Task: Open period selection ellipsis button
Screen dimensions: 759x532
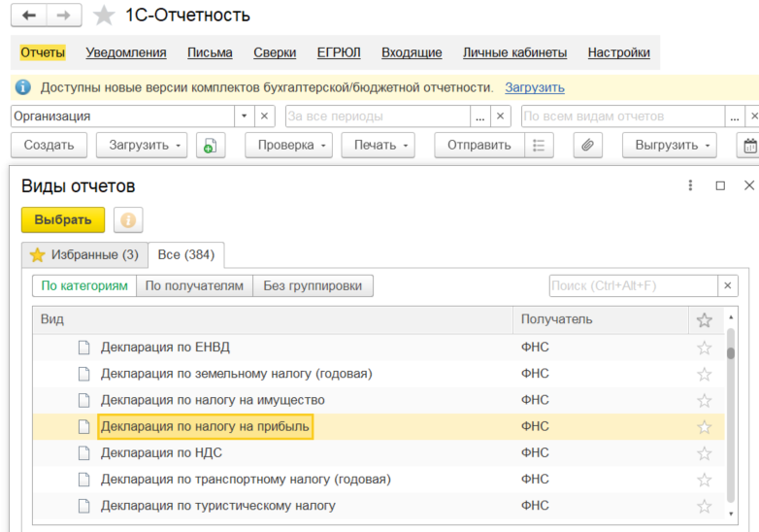Action: (x=479, y=116)
